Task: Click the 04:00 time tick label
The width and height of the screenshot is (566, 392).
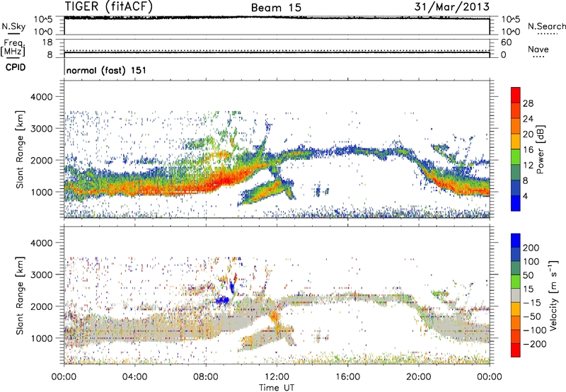Action: pyautogui.click(x=134, y=377)
